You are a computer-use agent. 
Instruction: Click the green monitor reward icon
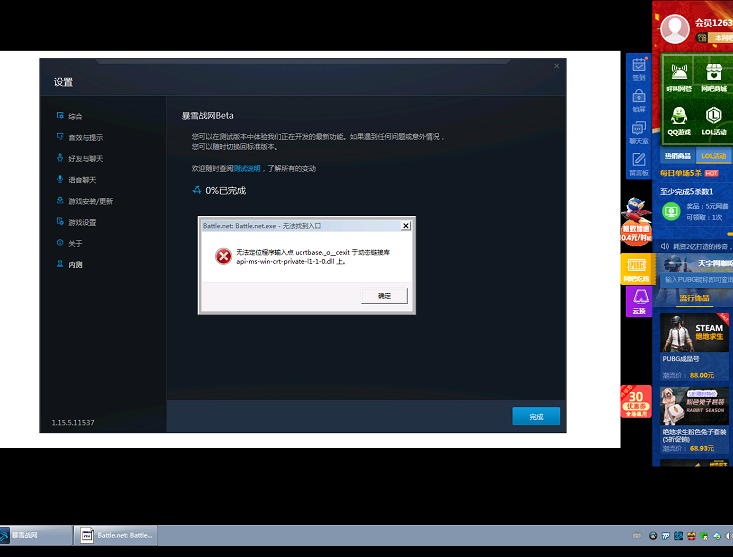[671, 212]
